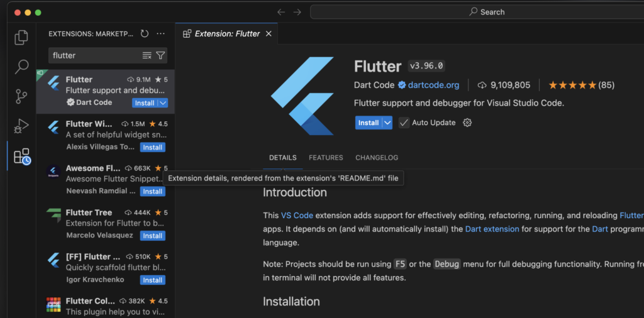Click the top command center Search box
Viewport: 644px width, 318px height.
tap(477, 12)
